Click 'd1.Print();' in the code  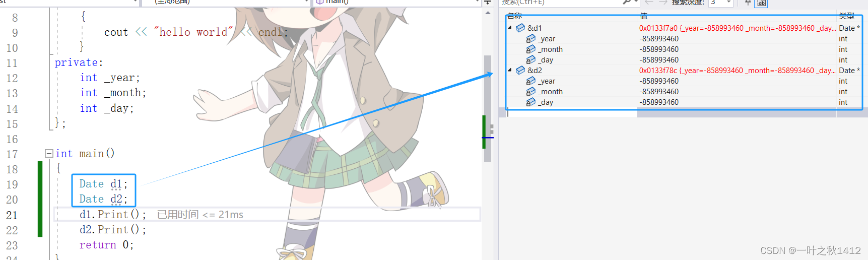click(113, 215)
